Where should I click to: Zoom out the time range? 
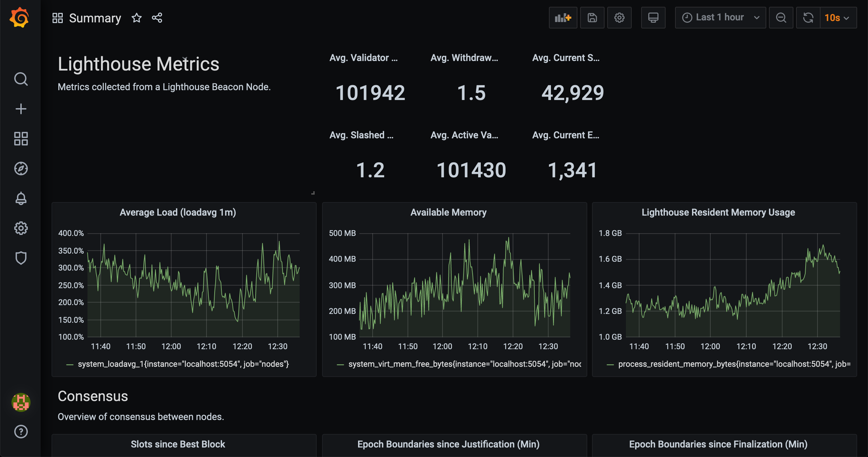pos(781,18)
